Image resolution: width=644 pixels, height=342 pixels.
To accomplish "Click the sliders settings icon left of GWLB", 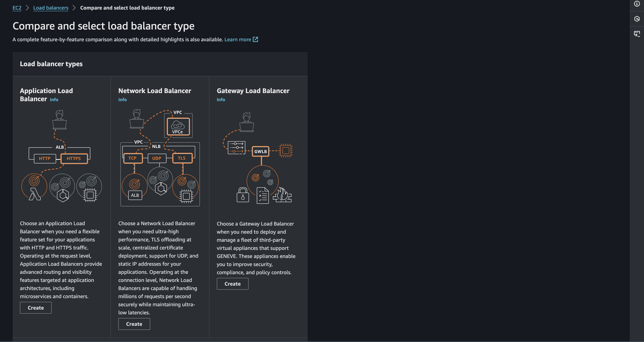I will tap(237, 148).
